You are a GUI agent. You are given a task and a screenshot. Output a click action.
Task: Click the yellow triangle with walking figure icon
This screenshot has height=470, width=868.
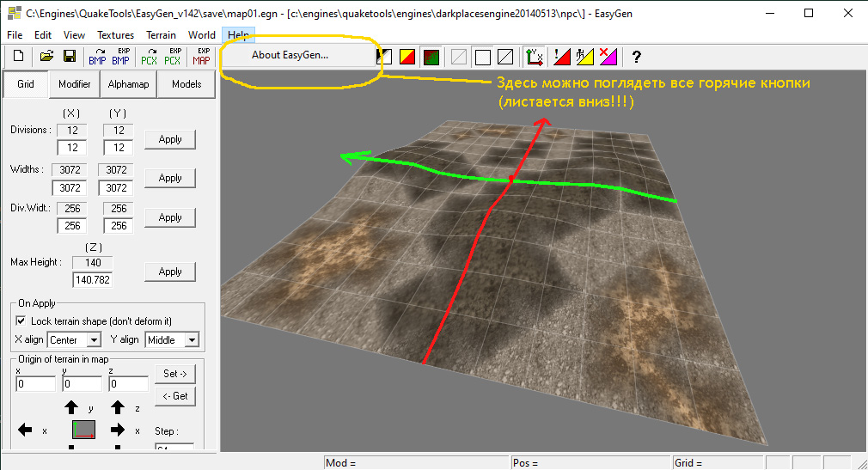point(584,57)
